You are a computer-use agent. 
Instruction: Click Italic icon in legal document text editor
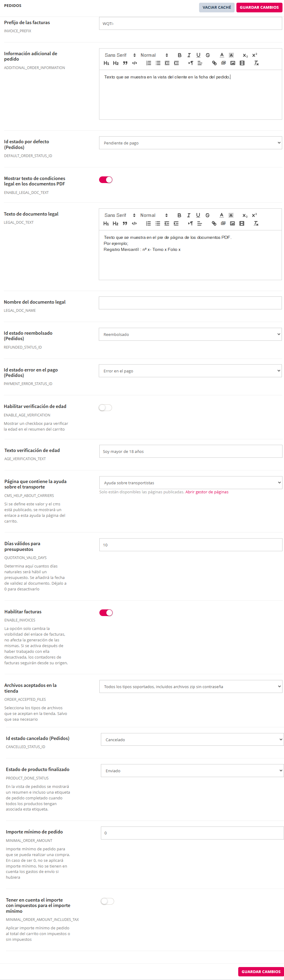point(189,215)
